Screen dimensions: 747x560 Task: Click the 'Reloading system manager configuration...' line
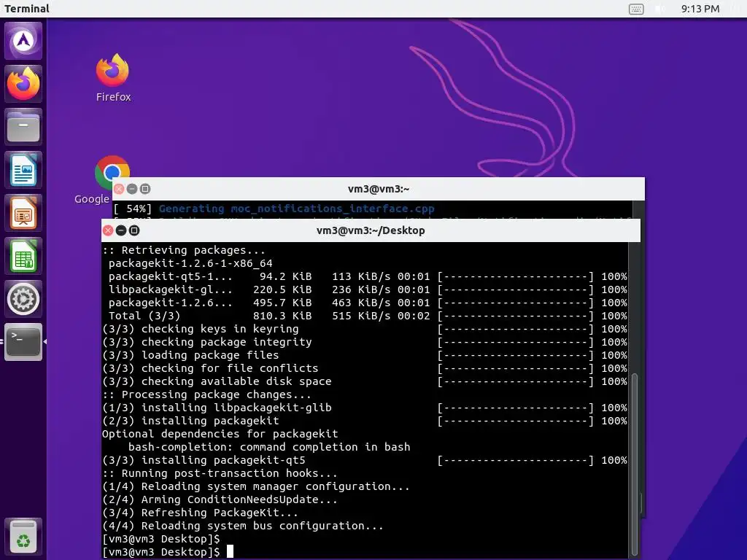[256, 486]
